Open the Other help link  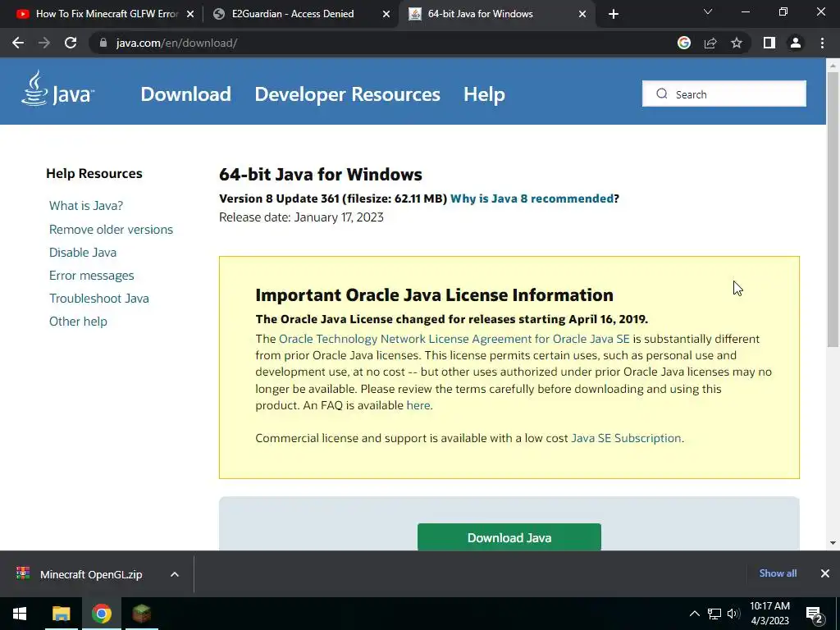[x=78, y=322]
